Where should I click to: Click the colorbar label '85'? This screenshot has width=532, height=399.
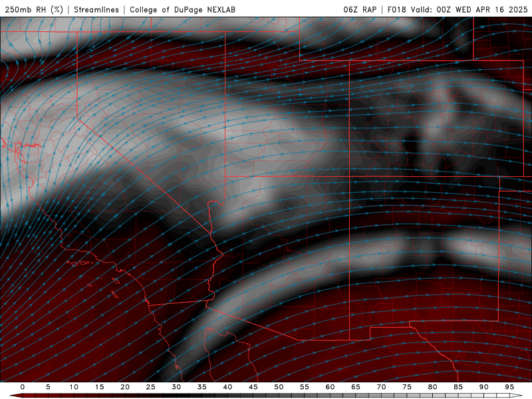click(x=458, y=387)
